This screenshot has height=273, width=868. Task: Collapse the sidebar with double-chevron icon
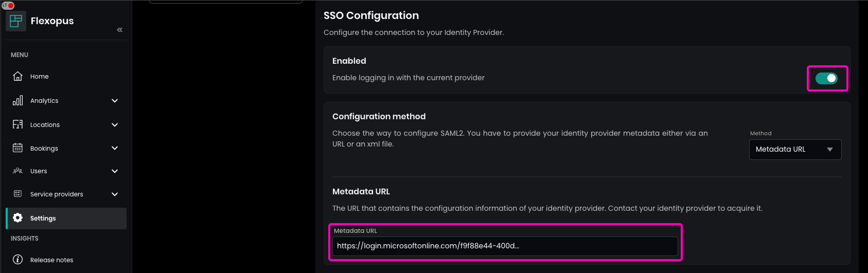pos(120,30)
